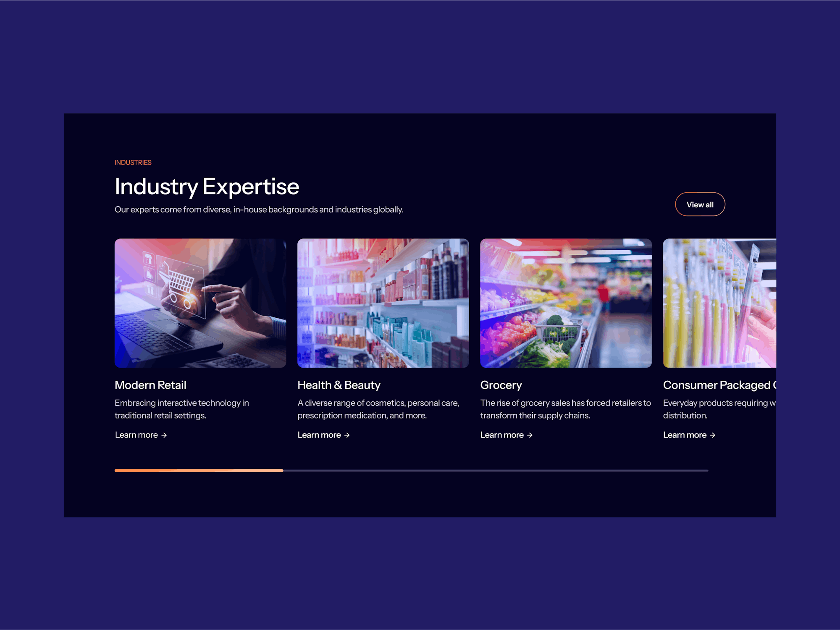
Task: Click arrow icon beside Health & Beauty Learn more
Action: click(347, 435)
